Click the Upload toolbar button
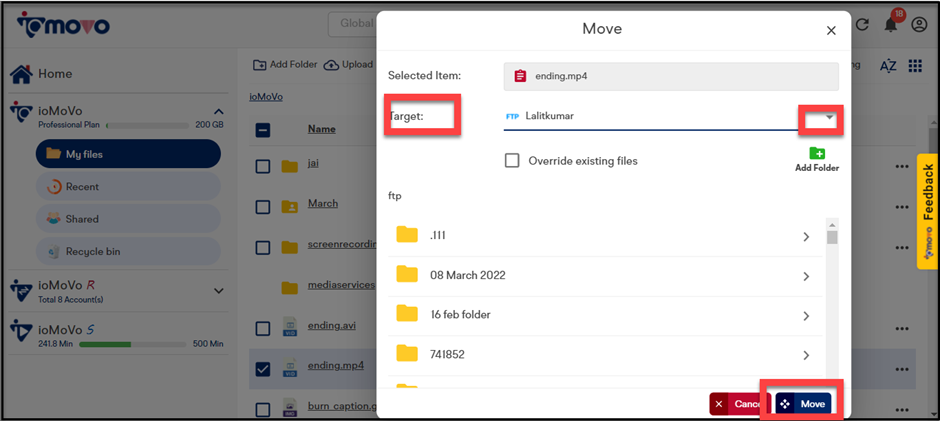 tap(348, 65)
